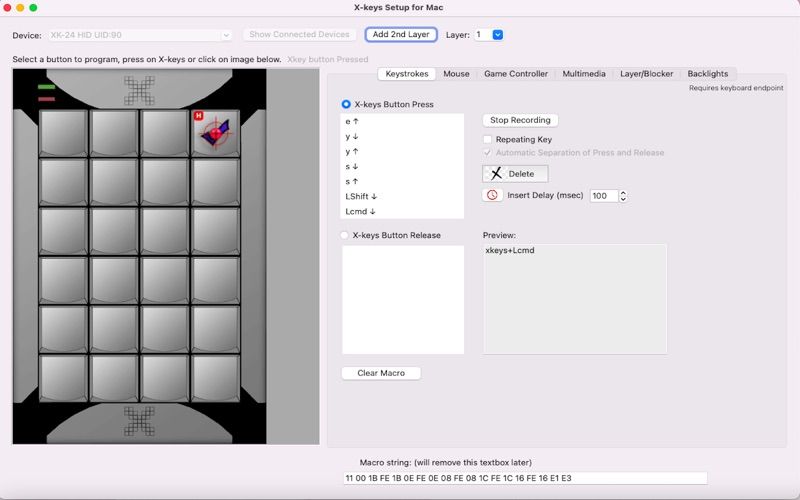Click the Clear Macro button

(x=381, y=373)
